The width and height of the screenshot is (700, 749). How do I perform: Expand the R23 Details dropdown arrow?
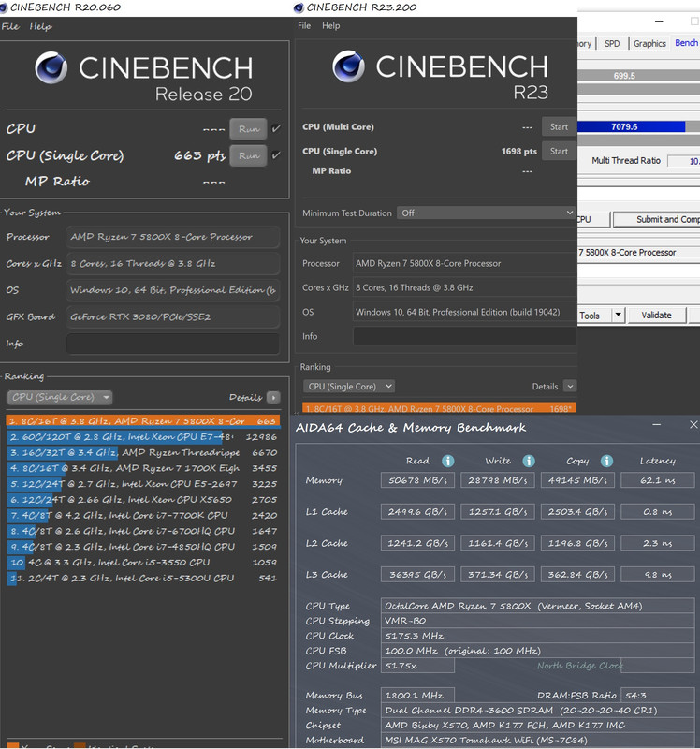pos(570,386)
